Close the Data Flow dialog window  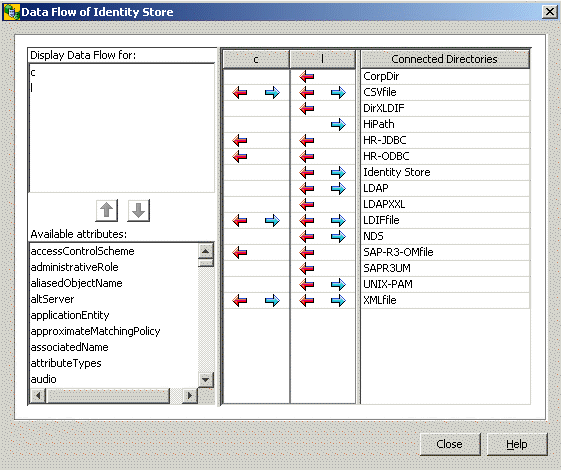point(550,12)
